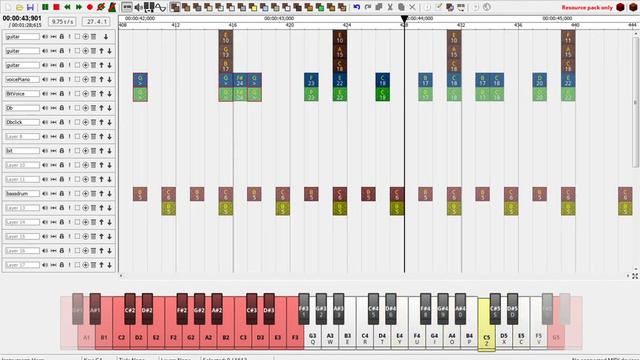Move the voicePiano layer up
This screenshot has height=360, width=640.
pos(101,79)
